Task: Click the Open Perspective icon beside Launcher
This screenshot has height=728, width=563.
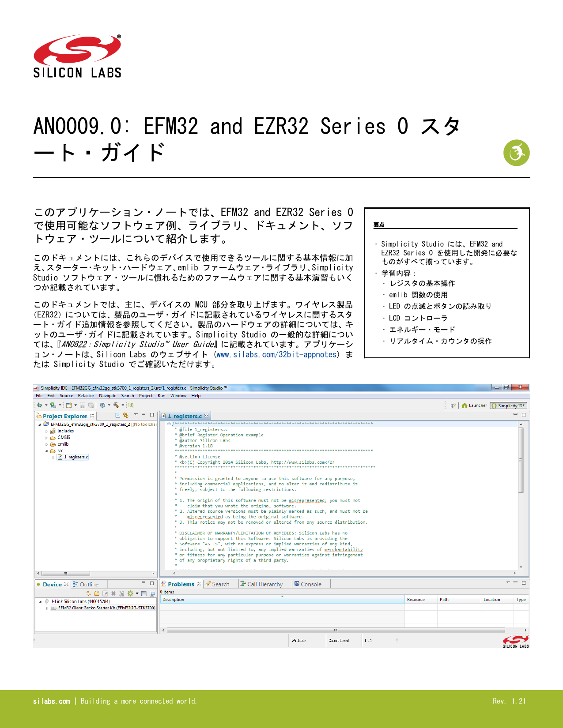Action: coord(453,405)
